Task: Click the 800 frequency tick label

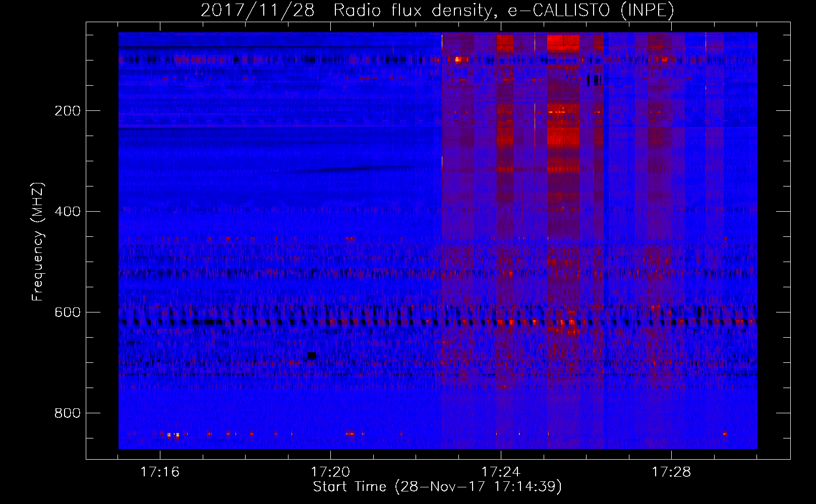Action: pos(67,413)
